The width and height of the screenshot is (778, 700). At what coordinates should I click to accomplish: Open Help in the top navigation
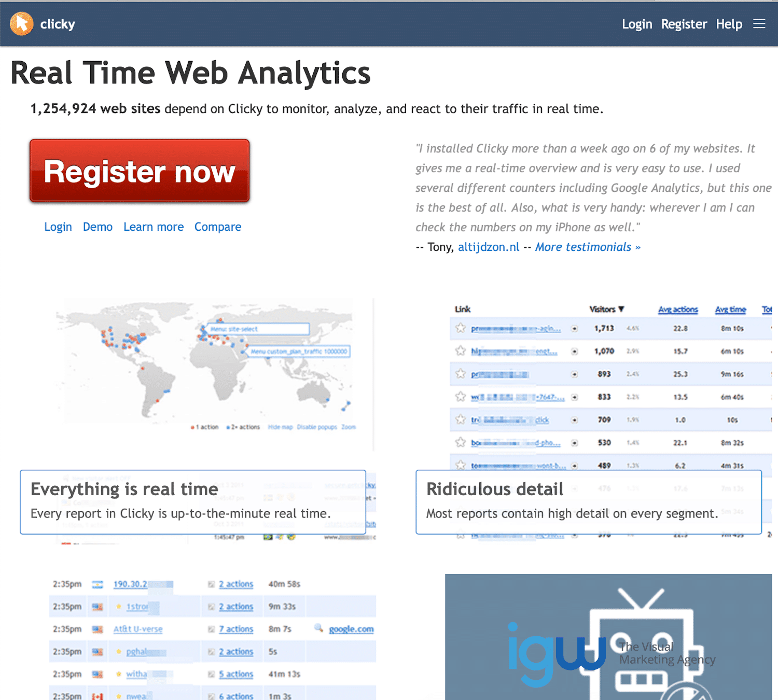[x=729, y=24]
